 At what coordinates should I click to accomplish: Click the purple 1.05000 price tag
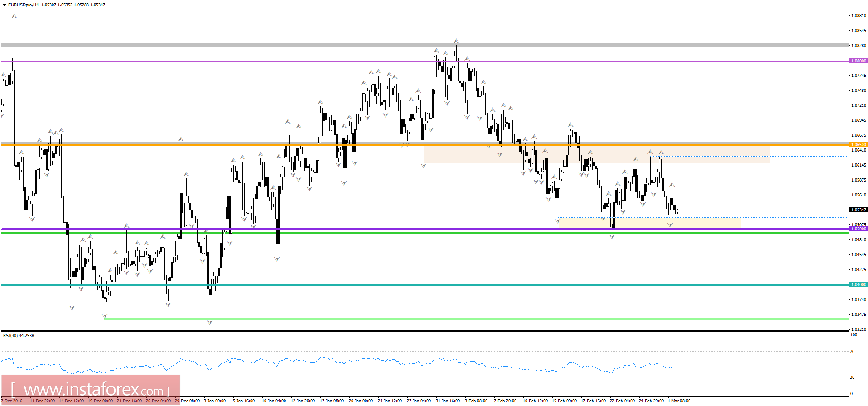[x=858, y=229]
